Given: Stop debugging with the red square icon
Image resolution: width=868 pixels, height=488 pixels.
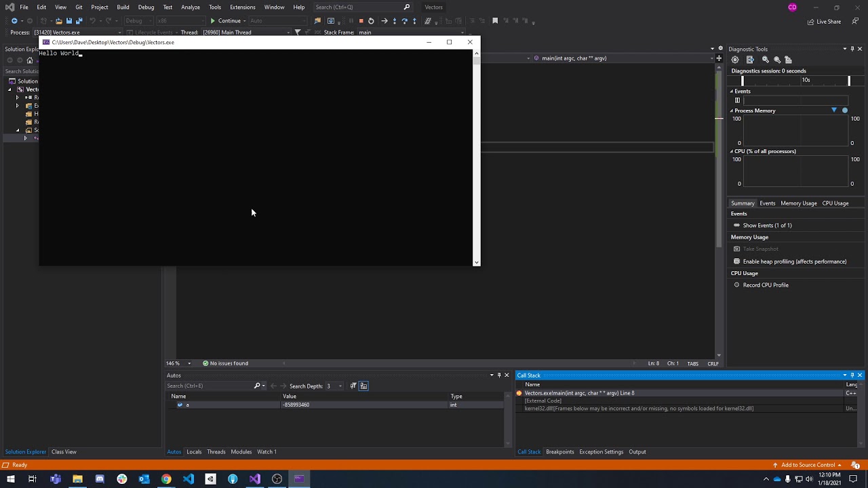Looking at the screenshot, I should coord(361,21).
